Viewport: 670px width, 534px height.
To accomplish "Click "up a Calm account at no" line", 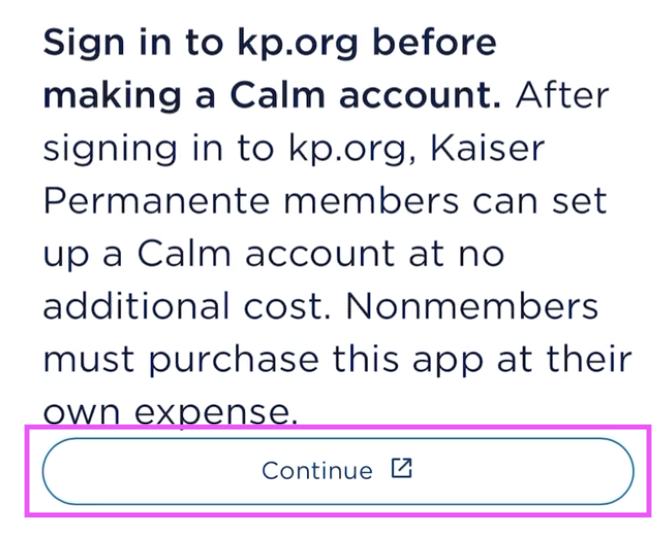I will (x=271, y=253).
